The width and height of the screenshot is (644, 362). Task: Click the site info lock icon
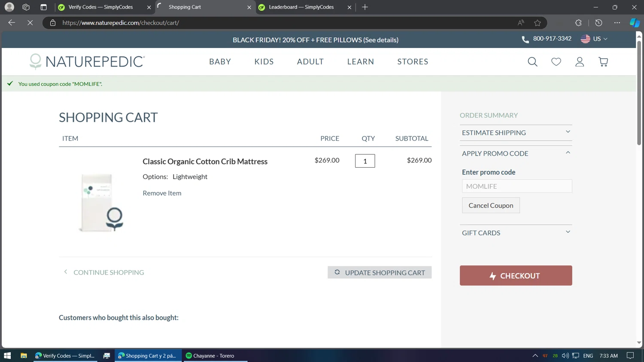[53, 23]
